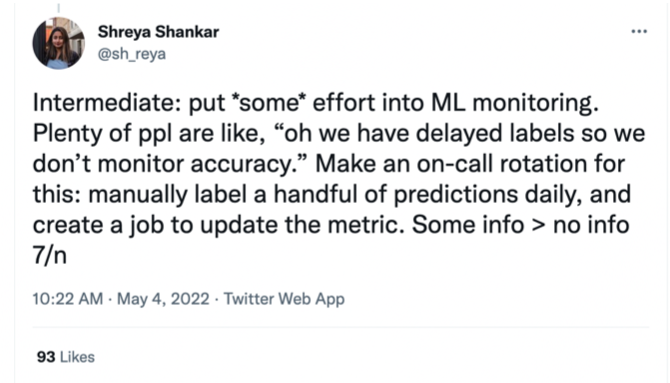The width and height of the screenshot is (670, 383).
Task: Click the @sh_reya handle
Action: click(132, 54)
